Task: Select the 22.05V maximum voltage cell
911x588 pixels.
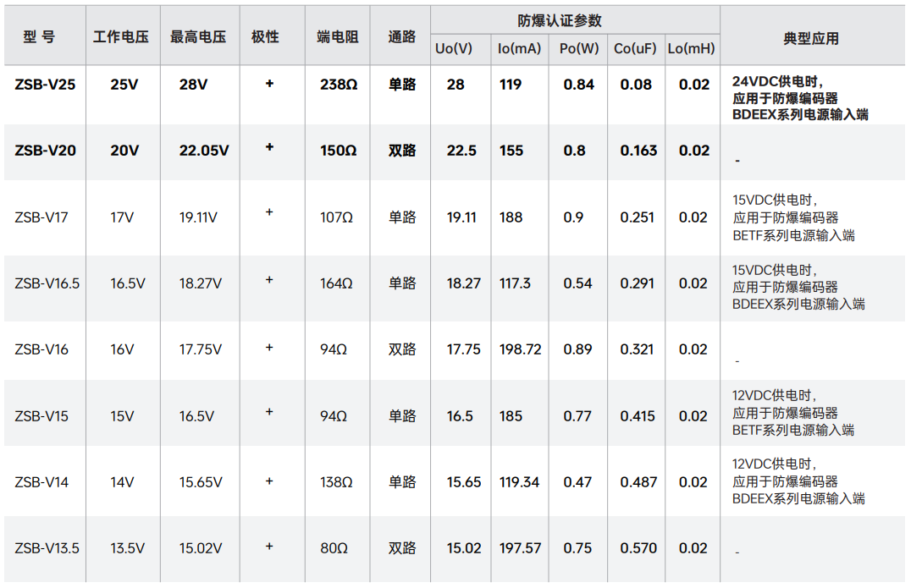Action: coord(203,151)
